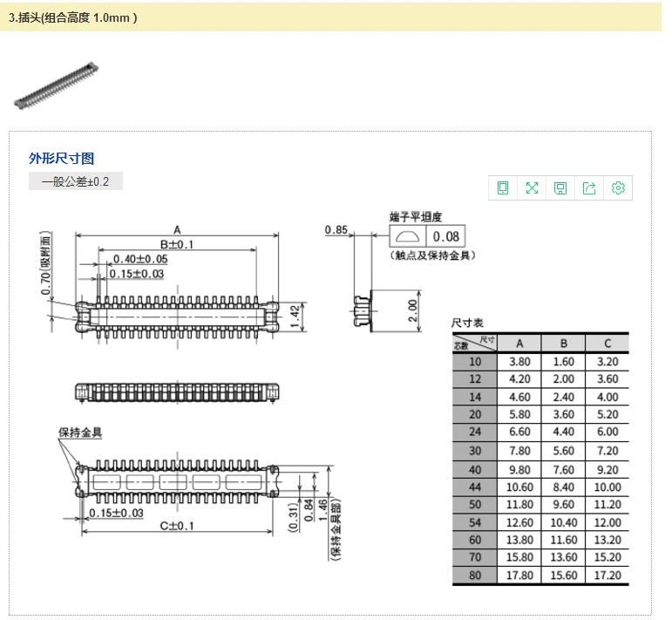Click the 一般公差±0.2 tolerance label

[x=76, y=181]
